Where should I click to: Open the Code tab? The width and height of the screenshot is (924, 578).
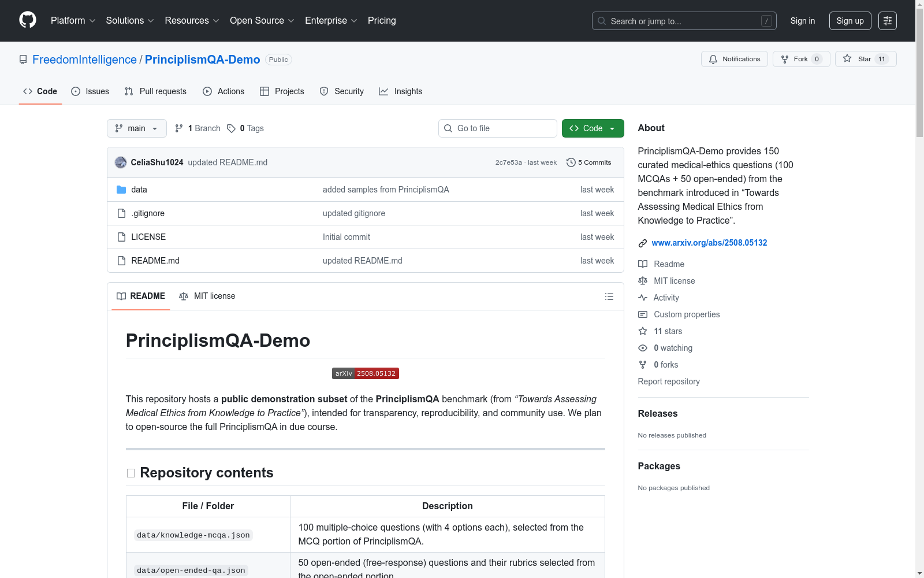(x=40, y=91)
